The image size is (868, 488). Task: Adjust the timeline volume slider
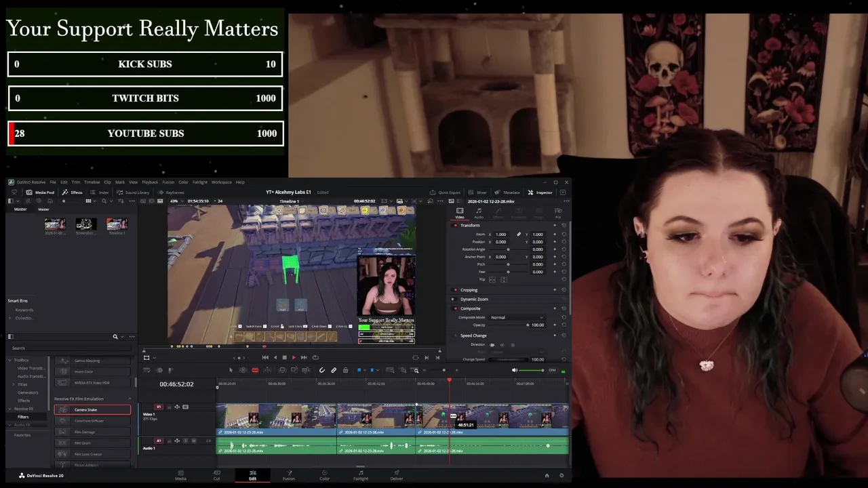[532, 370]
